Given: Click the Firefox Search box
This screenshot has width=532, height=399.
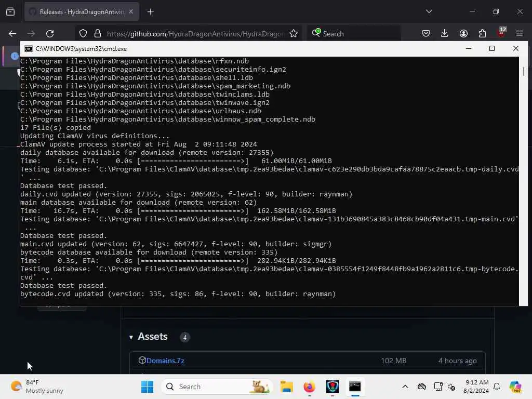Looking at the screenshot, I should pyautogui.click(x=354, y=34).
